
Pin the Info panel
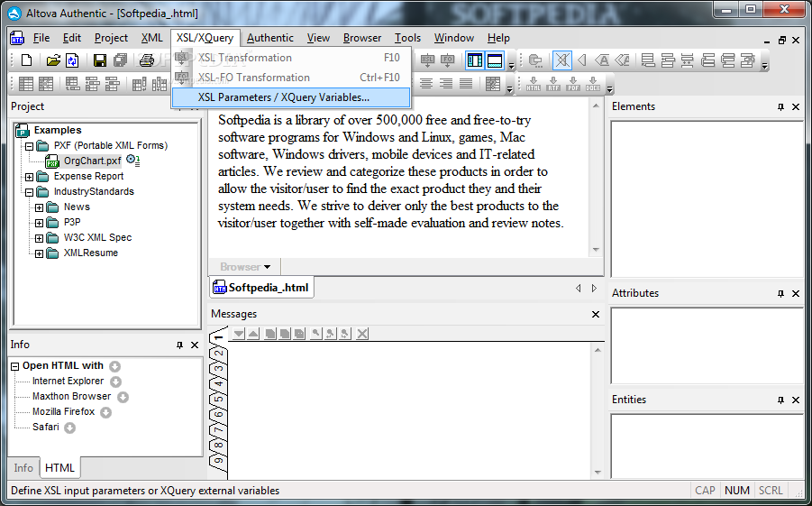[179, 345]
